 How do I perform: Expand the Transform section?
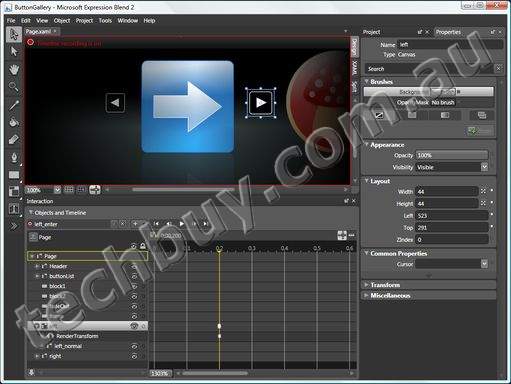point(366,285)
